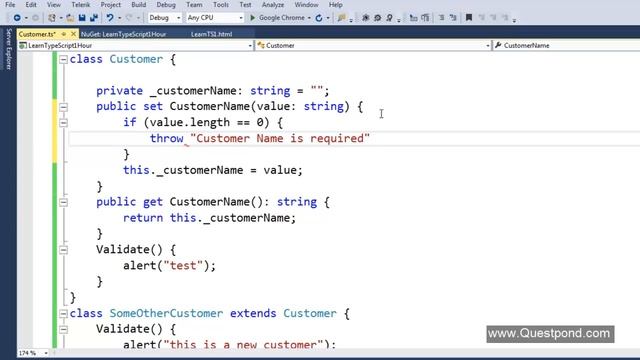Image resolution: width=640 pixels, height=360 pixels.
Task: Open the Analyze menu
Action: pyautogui.click(x=273, y=5)
